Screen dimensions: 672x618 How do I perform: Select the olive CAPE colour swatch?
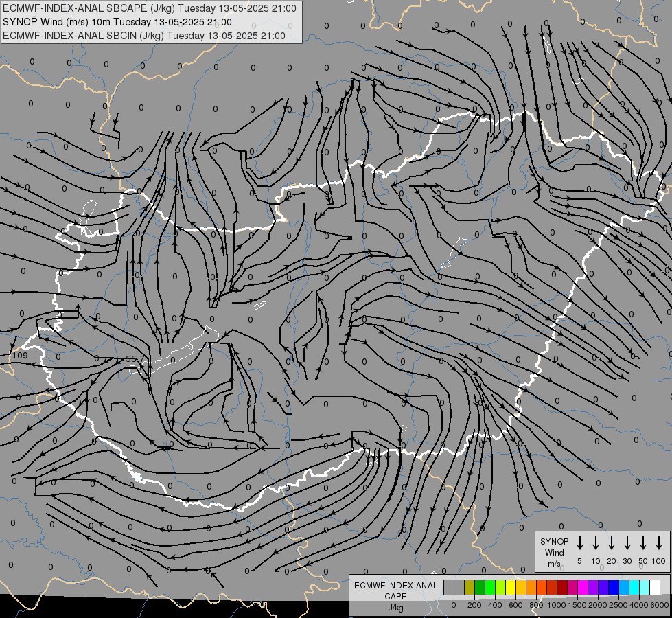pyautogui.click(x=470, y=587)
